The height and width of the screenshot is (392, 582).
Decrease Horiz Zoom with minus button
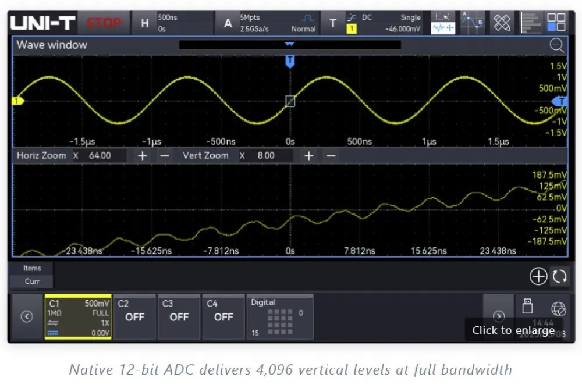pos(165,156)
